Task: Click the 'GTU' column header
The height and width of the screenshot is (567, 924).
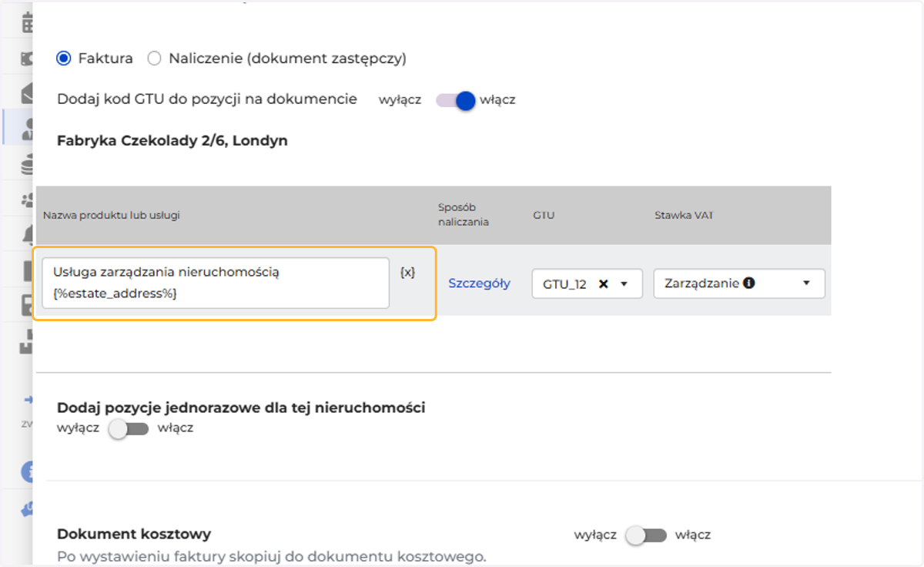Action: pos(544,216)
